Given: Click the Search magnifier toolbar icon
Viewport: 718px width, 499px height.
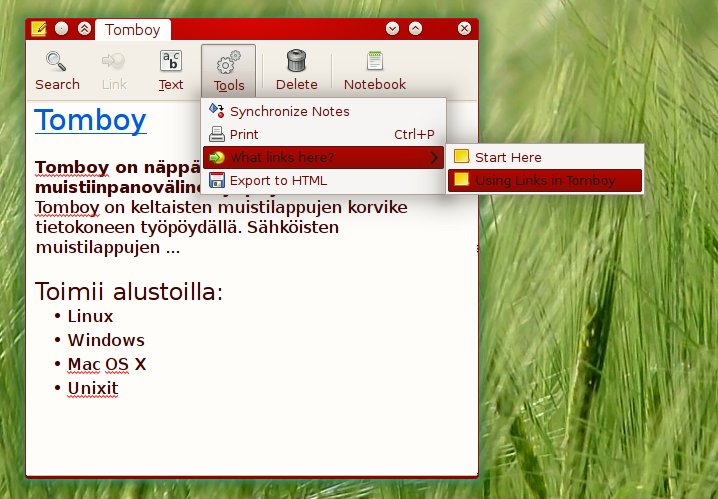Looking at the screenshot, I should click(56, 61).
